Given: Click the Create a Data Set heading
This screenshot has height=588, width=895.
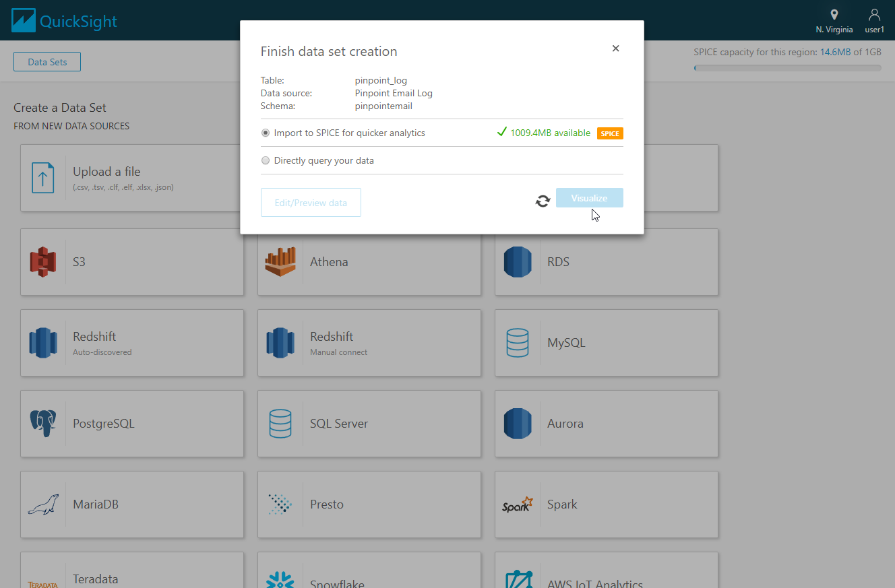Looking at the screenshot, I should click(x=60, y=108).
